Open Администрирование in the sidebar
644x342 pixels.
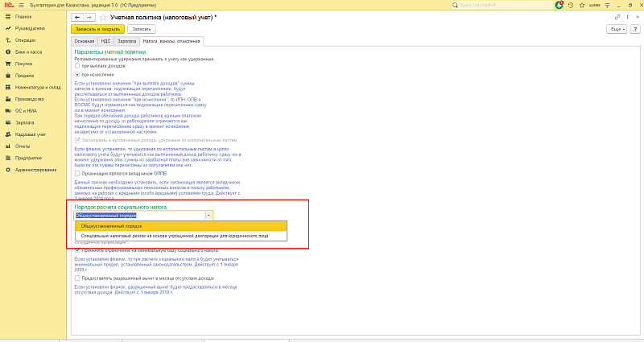pyautogui.click(x=35, y=170)
